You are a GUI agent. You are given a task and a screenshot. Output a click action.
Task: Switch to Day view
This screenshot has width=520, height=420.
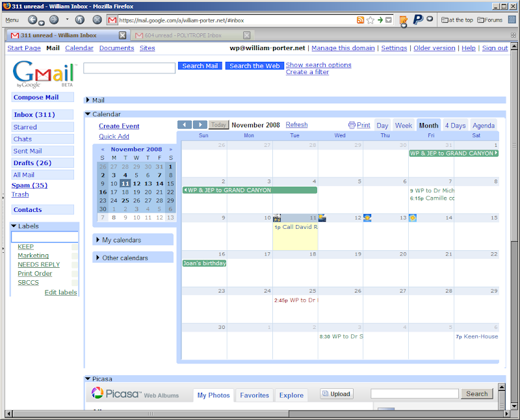[382, 125]
